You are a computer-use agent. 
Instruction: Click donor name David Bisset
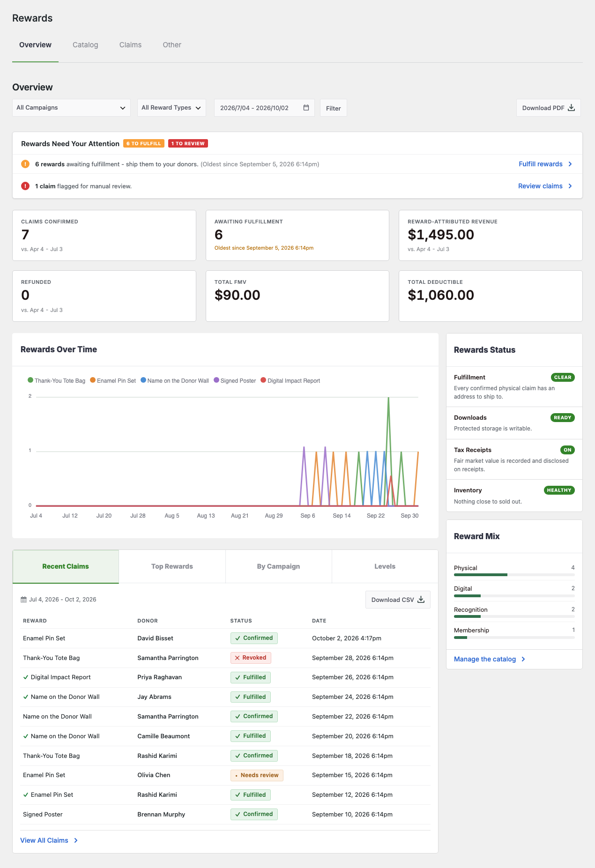click(x=155, y=638)
